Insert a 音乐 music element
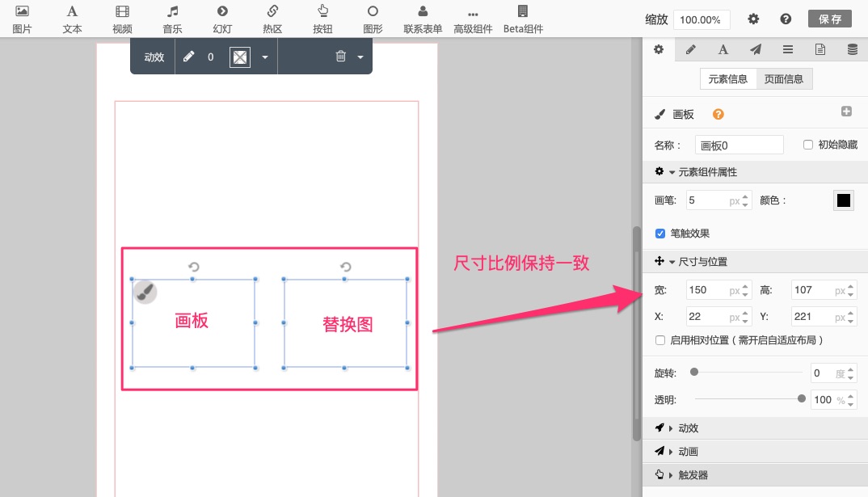868x497 pixels. 172,19
